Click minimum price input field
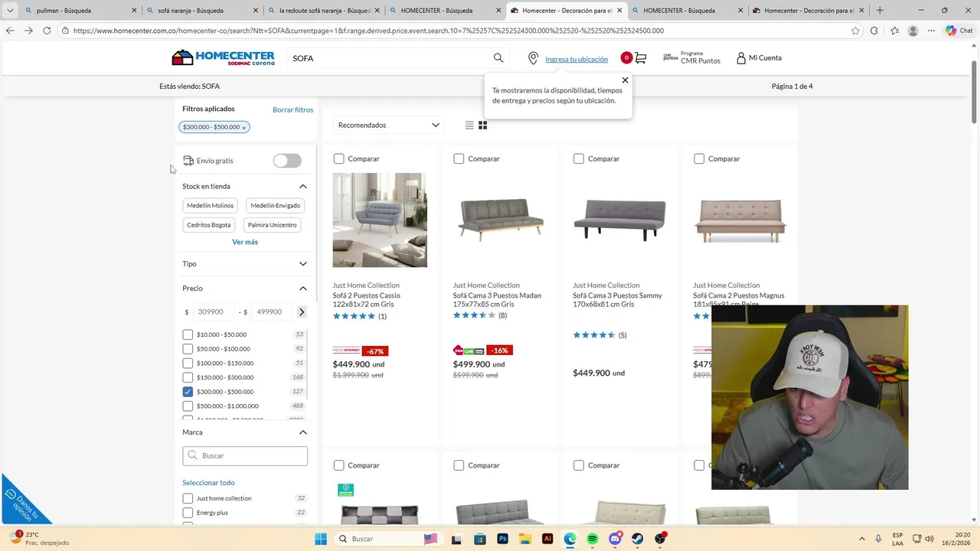 coord(214,311)
